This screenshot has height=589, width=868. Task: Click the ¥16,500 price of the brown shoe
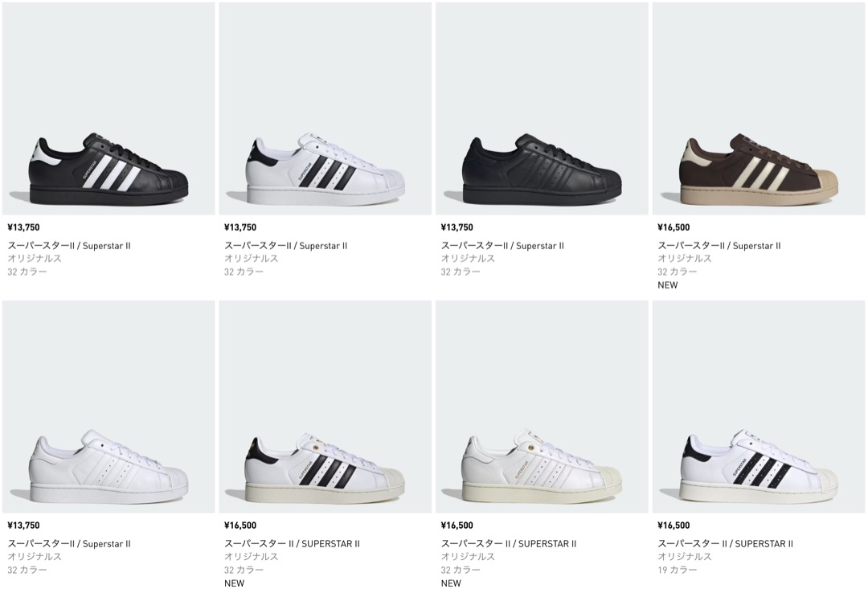tap(674, 227)
